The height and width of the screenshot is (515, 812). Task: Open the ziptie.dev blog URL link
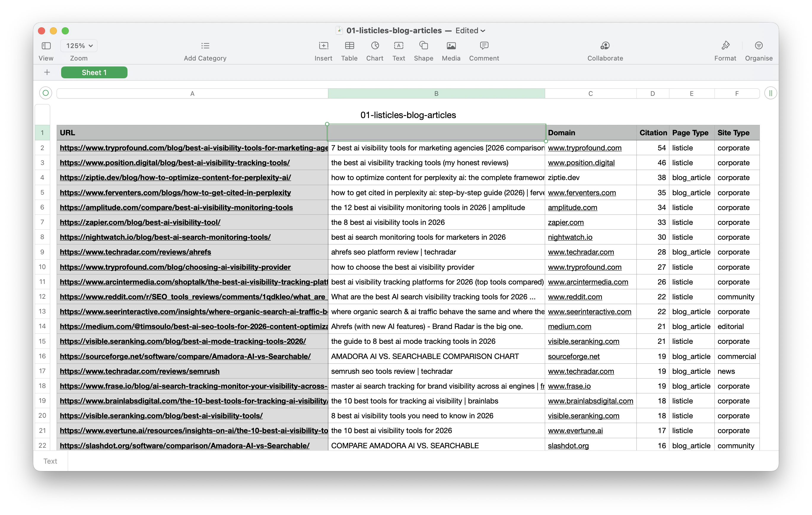(175, 177)
